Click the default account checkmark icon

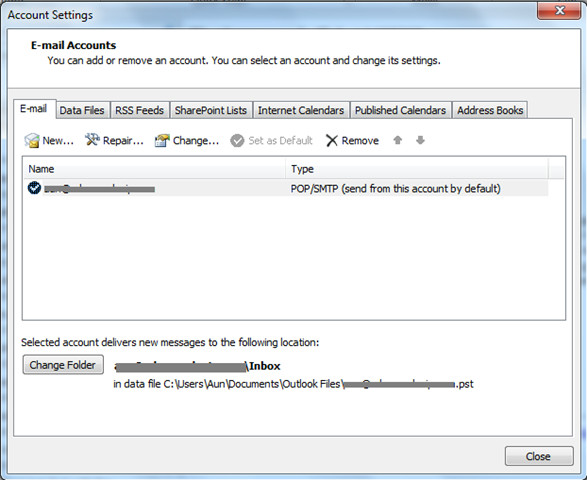click(x=34, y=188)
